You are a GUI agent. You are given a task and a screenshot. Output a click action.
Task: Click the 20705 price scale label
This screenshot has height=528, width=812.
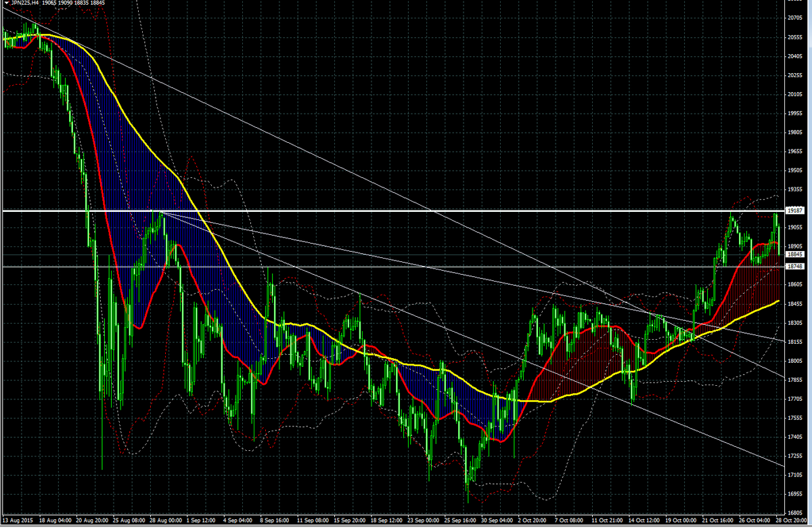point(795,18)
